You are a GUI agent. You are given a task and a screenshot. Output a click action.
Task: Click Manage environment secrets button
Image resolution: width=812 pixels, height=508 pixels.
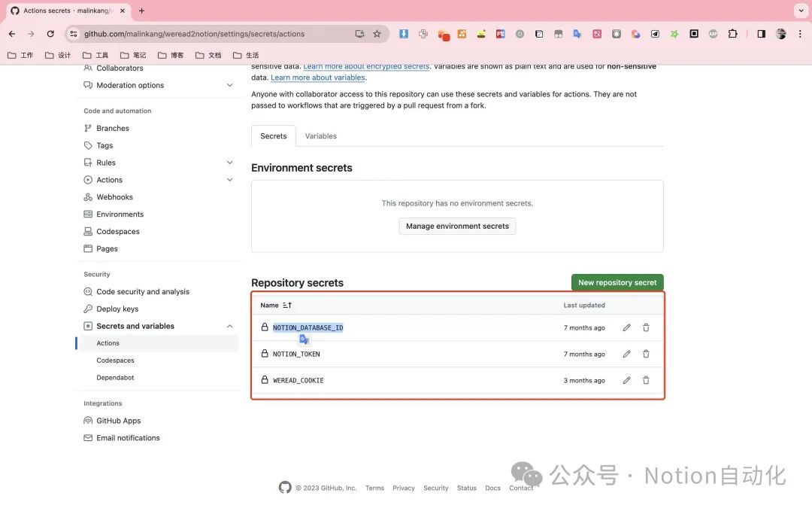pos(457,226)
